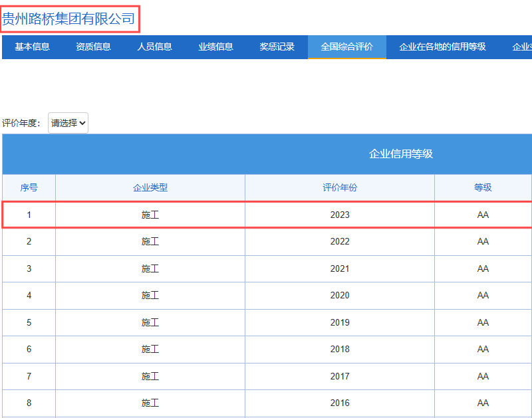Open the 人员信息 tab
The width and height of the screenshot is (532, 418).
pyautogui.click(x=155, y=47)
